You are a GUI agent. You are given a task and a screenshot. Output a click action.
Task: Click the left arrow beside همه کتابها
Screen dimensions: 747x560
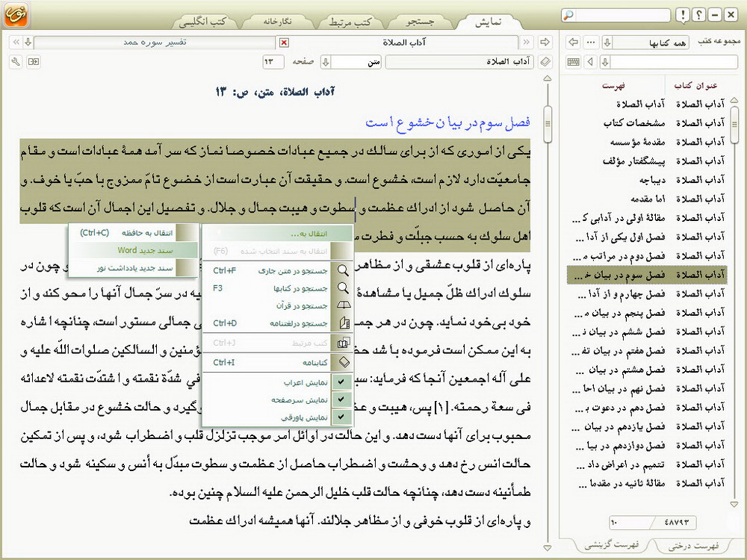click(574, 43)
